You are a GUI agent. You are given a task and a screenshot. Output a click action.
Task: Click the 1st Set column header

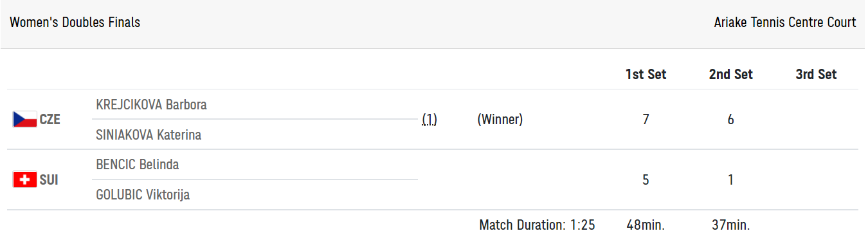click(646, 74)
